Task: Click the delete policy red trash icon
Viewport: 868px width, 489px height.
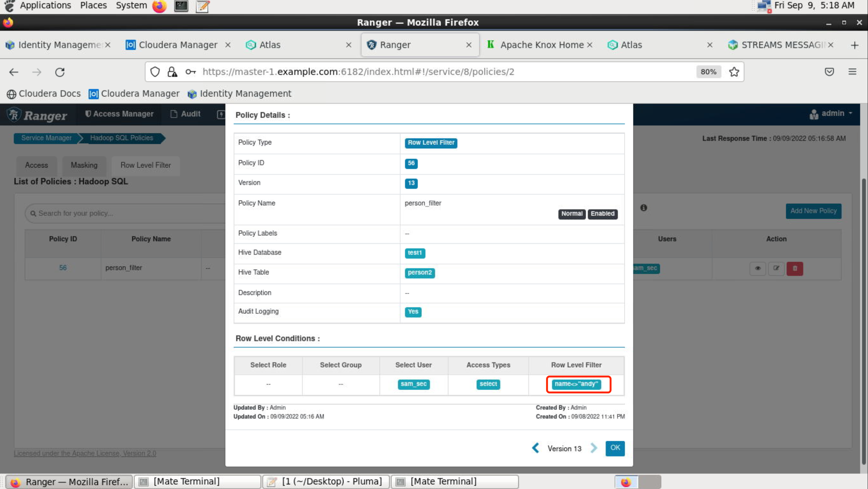Action: (x=795, y=268)
